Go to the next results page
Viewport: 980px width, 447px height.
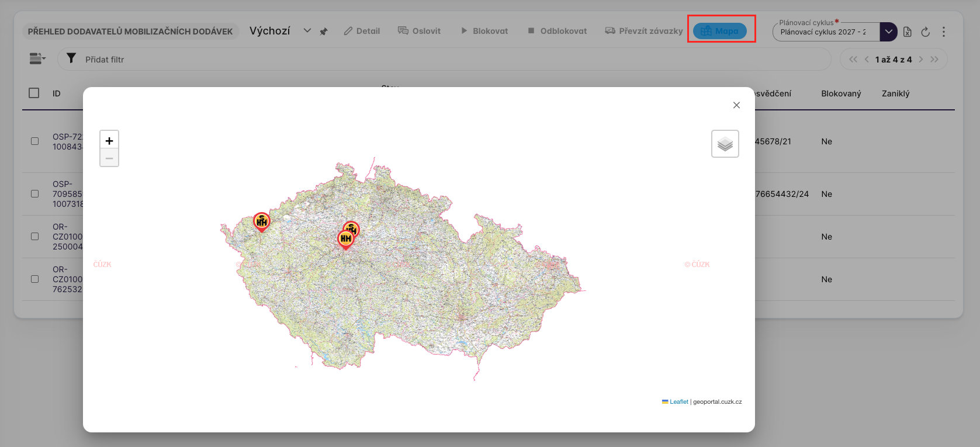pos(921,59)
